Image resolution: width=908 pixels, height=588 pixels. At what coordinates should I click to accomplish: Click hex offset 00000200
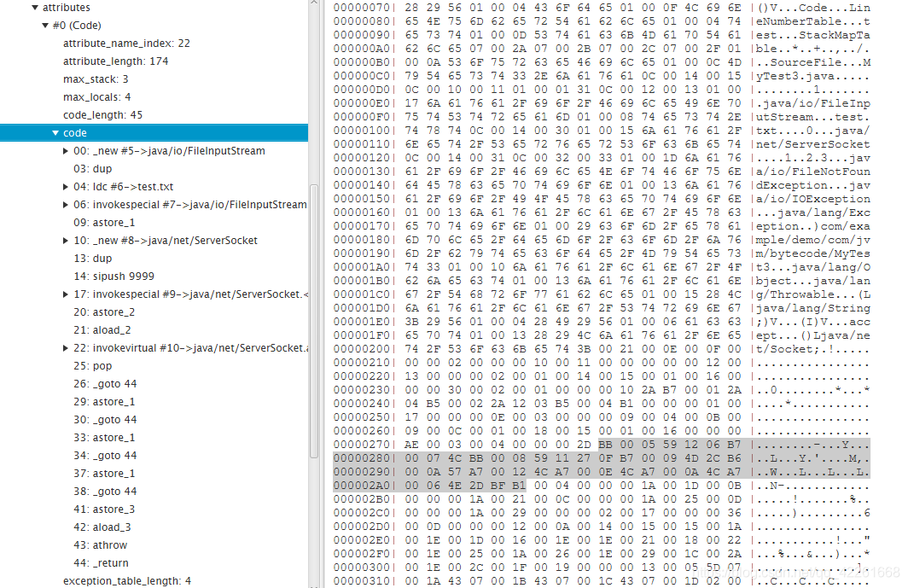click(x=361, y=349)
